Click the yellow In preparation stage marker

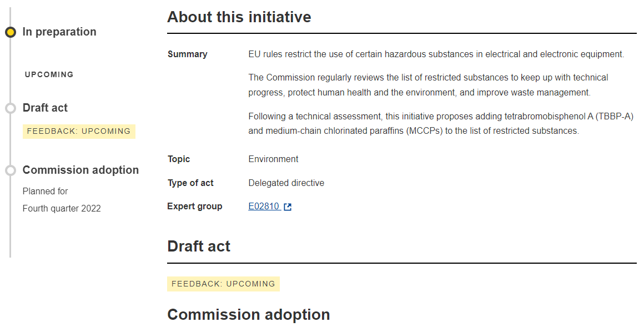(x=10, y=32)
